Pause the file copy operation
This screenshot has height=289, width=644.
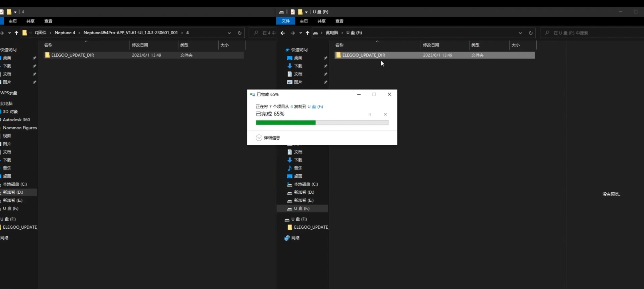coord(370,114)
